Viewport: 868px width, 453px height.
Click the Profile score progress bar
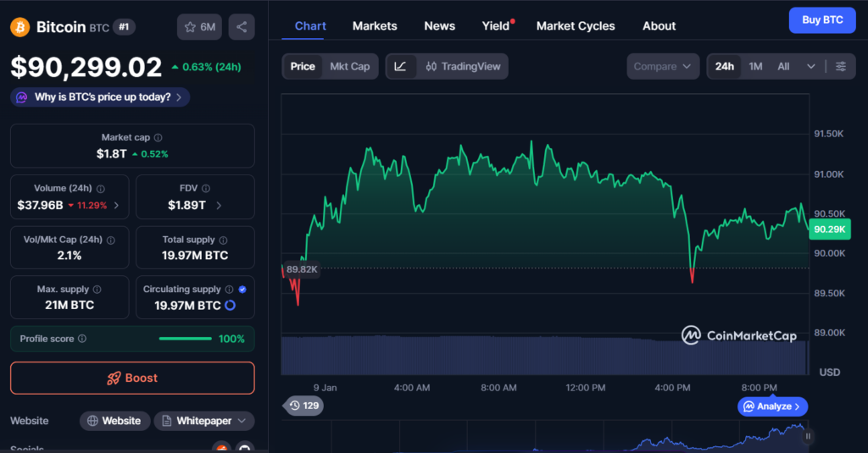(x=185, y=339)
